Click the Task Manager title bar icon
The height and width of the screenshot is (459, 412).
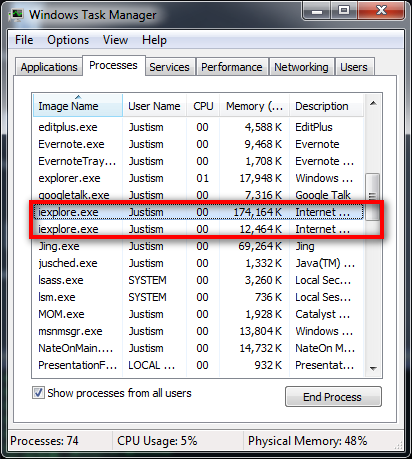point(16,14)
